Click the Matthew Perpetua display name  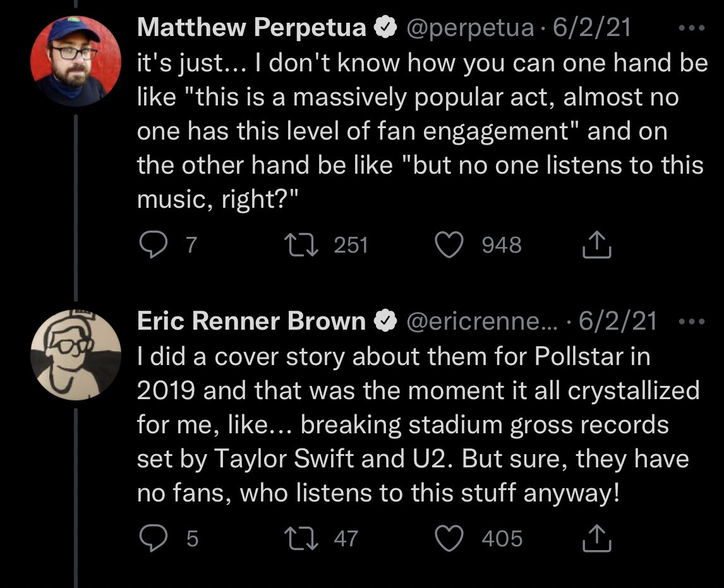(251, 28)
